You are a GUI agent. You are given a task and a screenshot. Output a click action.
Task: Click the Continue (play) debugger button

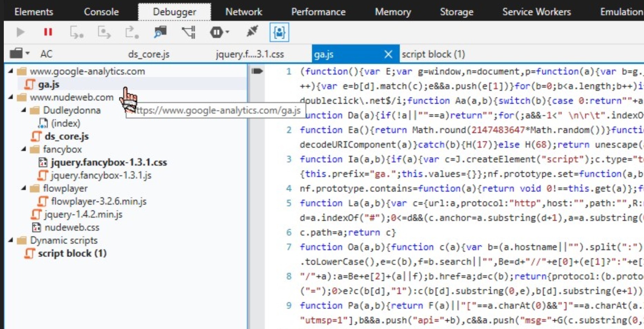pos(20,32)
